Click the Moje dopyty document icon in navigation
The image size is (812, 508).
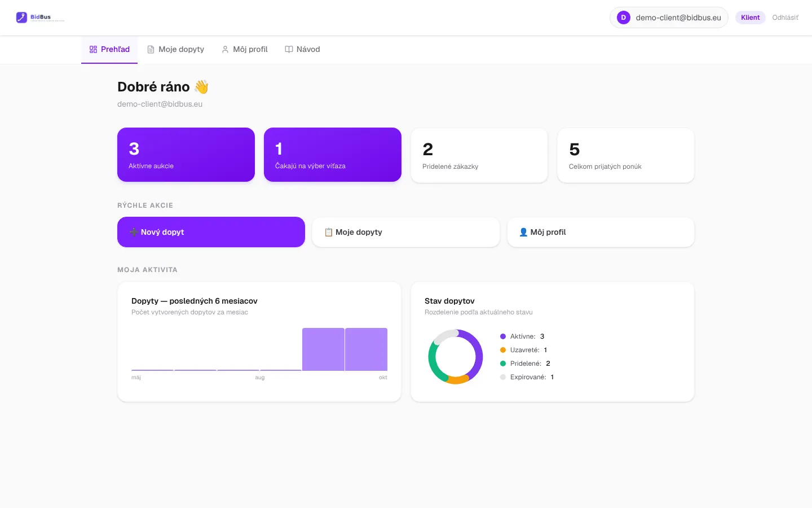(151, 50)
